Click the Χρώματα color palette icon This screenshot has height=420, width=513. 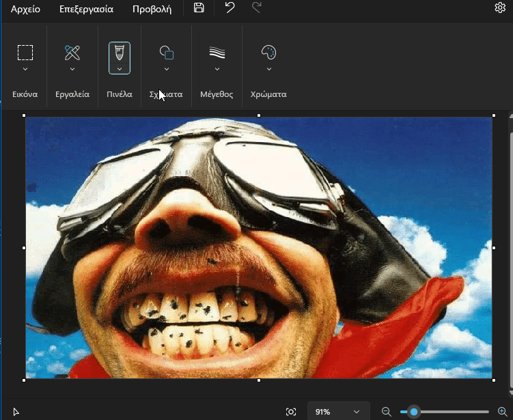click(x=269, y=53)
